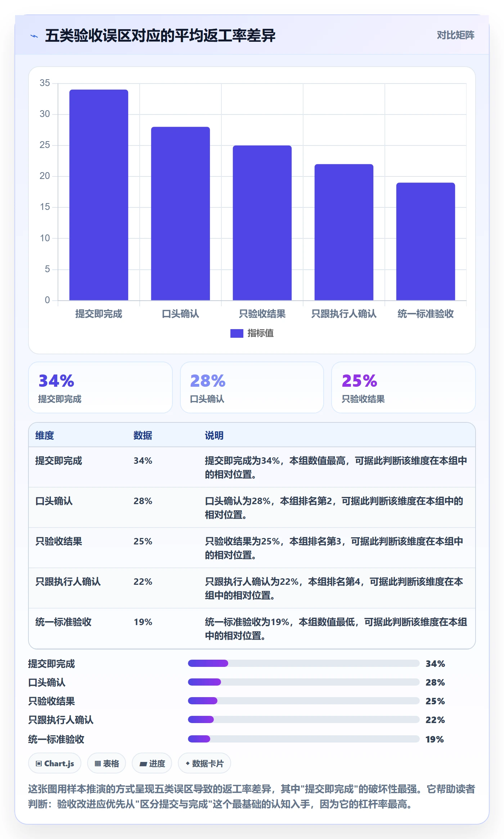Viewport: 504px width, 839px height.
Task: Toggle the 指标值 legend color swatch
Action: 237,333
